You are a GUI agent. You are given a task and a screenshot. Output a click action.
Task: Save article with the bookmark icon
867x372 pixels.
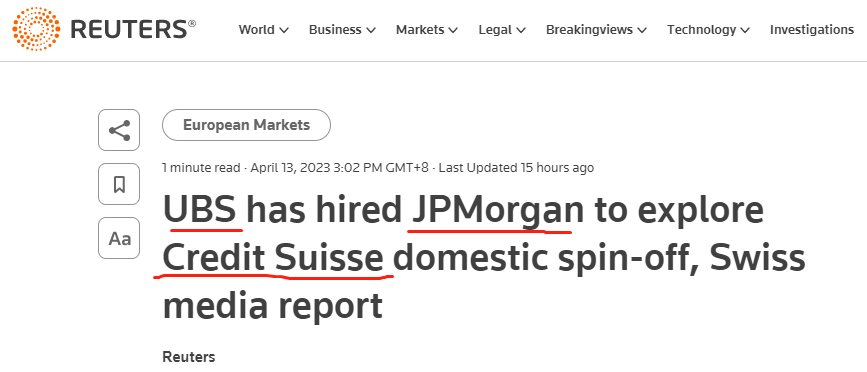119,184
